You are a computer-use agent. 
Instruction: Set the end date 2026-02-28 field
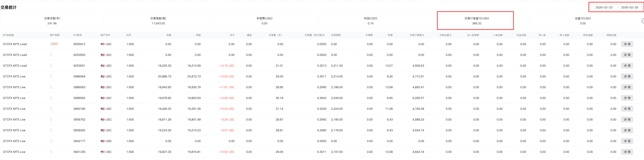(x=629, y=8)
